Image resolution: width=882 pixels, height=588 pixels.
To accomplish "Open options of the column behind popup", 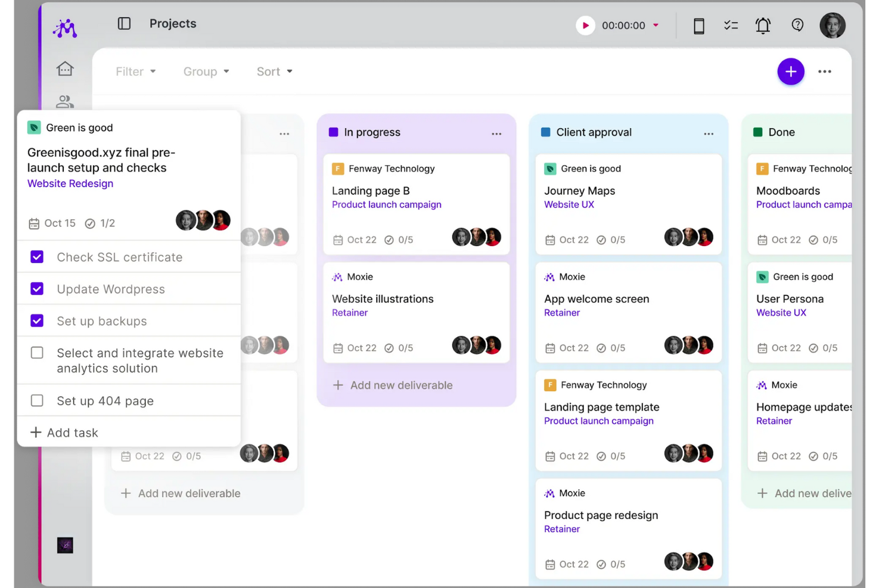I will 284,133.
